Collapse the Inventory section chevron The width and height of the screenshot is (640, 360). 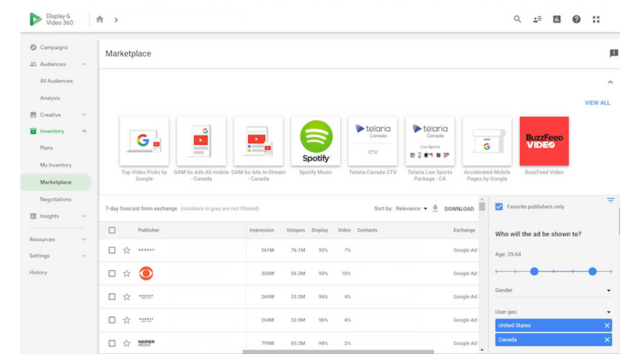point(84,131)
